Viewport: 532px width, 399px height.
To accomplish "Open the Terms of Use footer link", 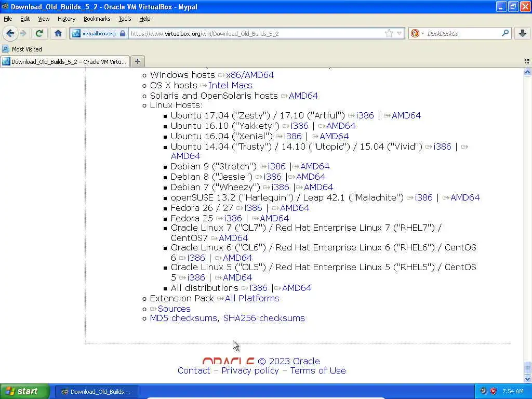I will coord(318,370).
